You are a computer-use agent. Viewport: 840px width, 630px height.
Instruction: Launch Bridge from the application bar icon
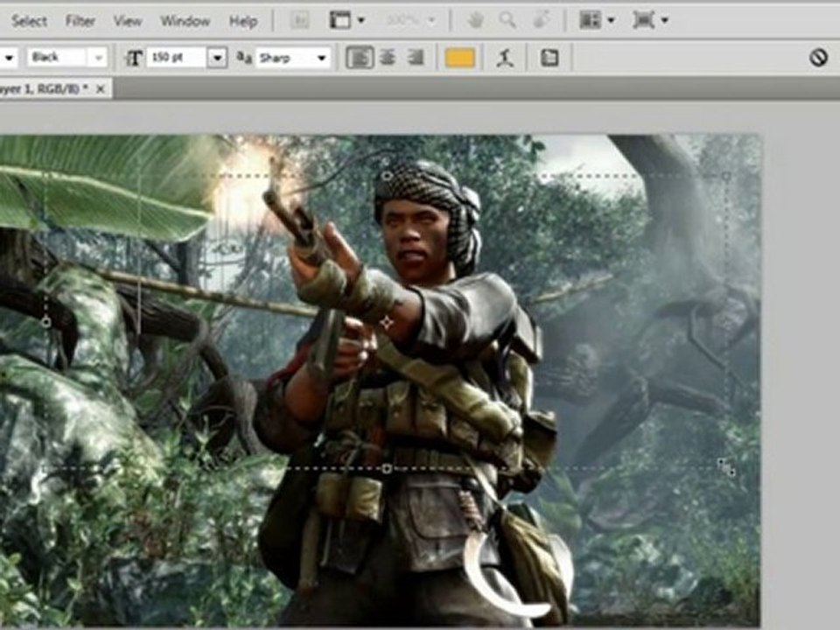coord(300,20)
